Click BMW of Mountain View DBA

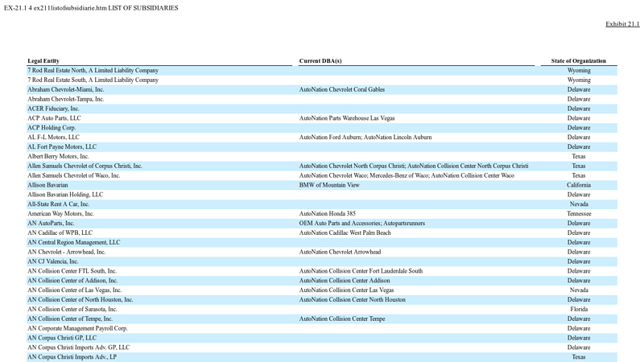click(x=329, y=185)
